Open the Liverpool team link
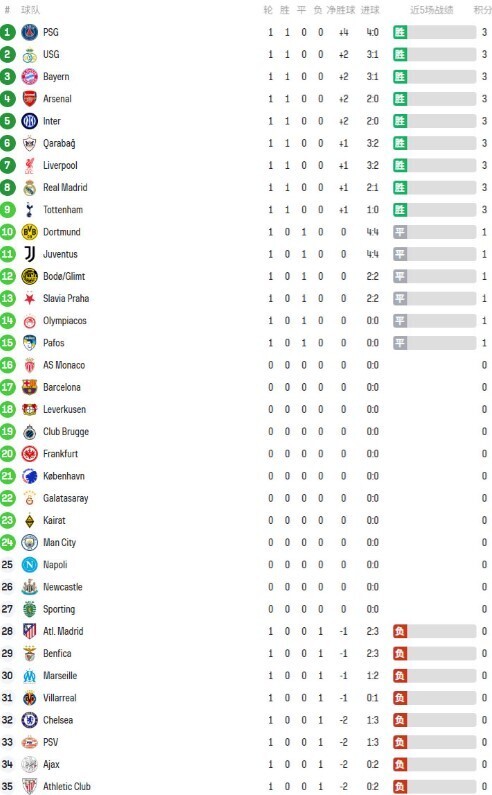 (x=60, y=166)
